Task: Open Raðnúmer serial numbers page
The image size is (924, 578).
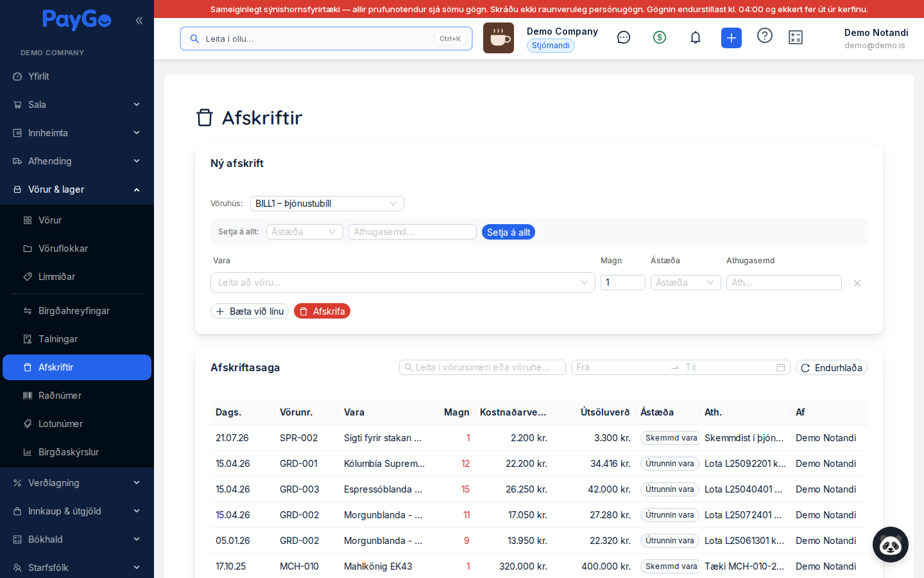Action: (77, 396)
